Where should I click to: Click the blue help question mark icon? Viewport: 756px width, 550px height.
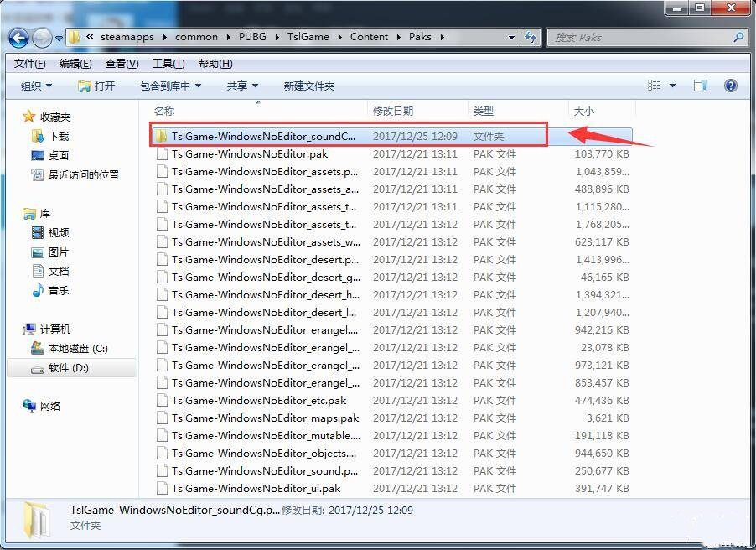pos(731,86)
